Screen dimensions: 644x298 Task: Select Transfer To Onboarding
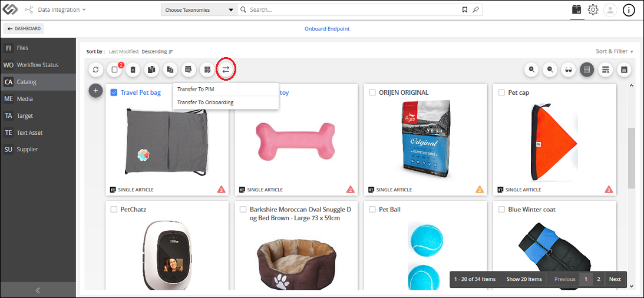pos(226,102)
